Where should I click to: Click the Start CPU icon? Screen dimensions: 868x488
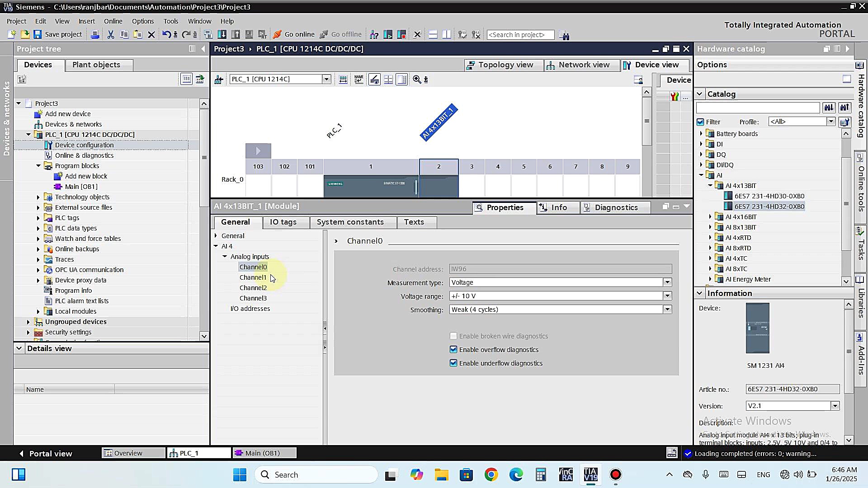point(388,34)
